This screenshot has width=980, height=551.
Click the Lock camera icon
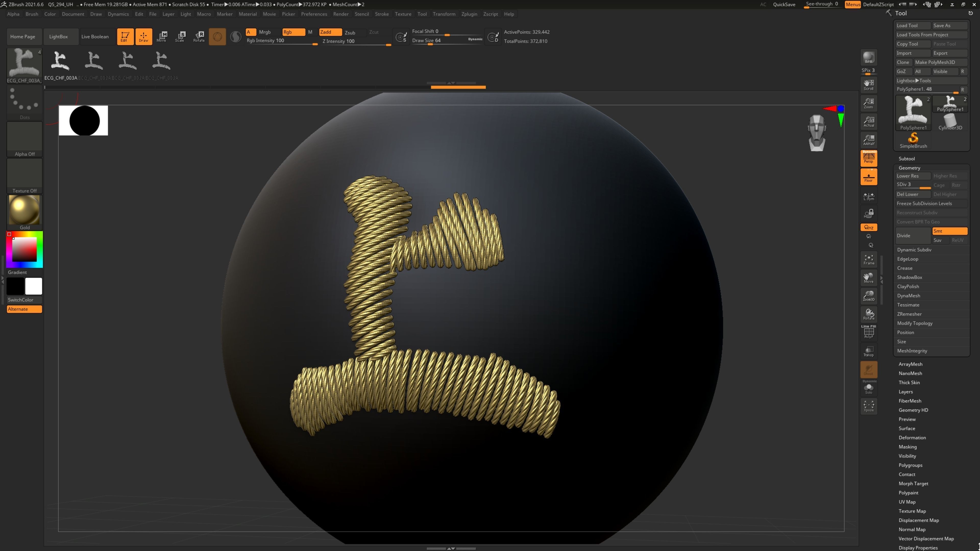click(868, 213)
